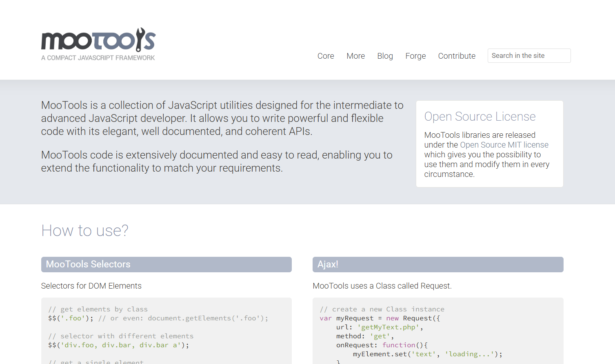Open the Contribute page

[x=456, y=56]
